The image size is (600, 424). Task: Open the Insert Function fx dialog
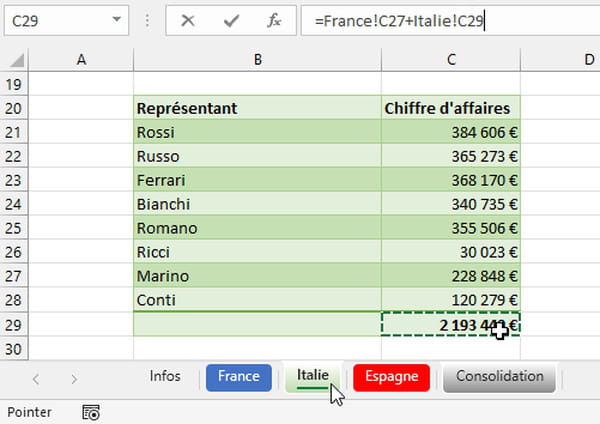coord(274,20)
